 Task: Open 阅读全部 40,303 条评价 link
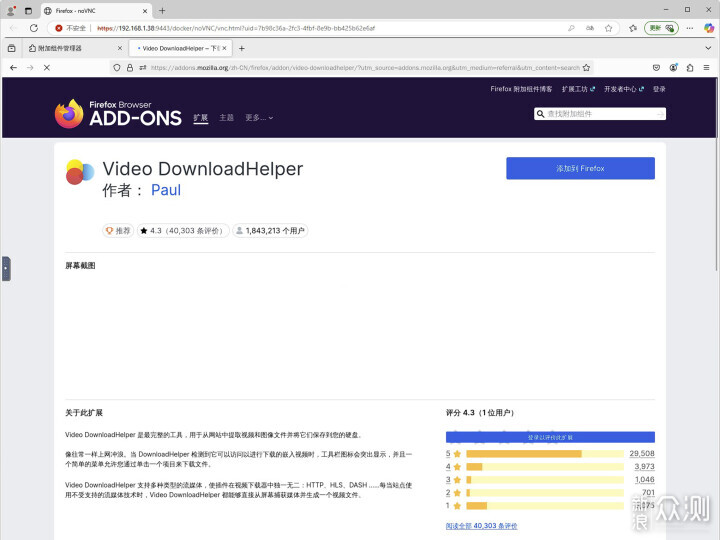tap(481, 526)
